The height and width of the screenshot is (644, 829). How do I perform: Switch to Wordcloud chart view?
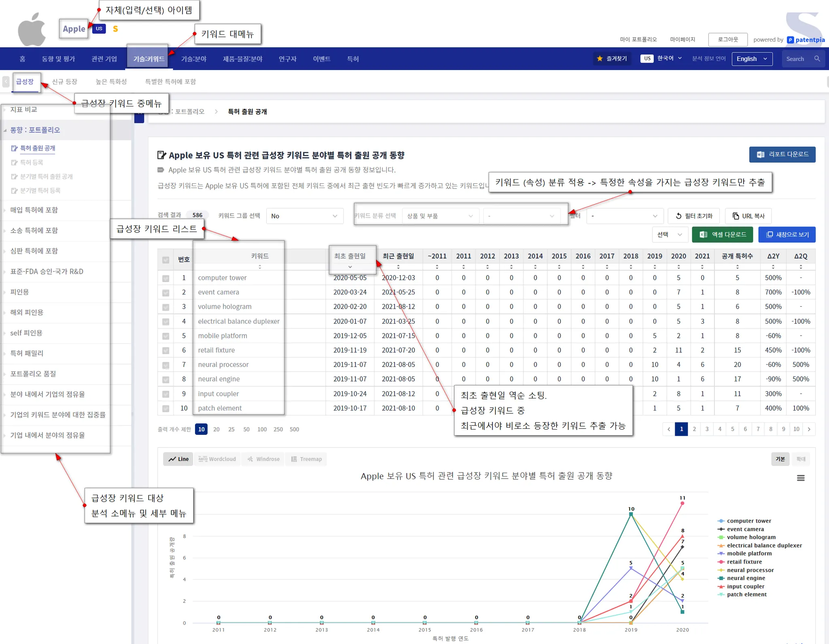point(217,459)
